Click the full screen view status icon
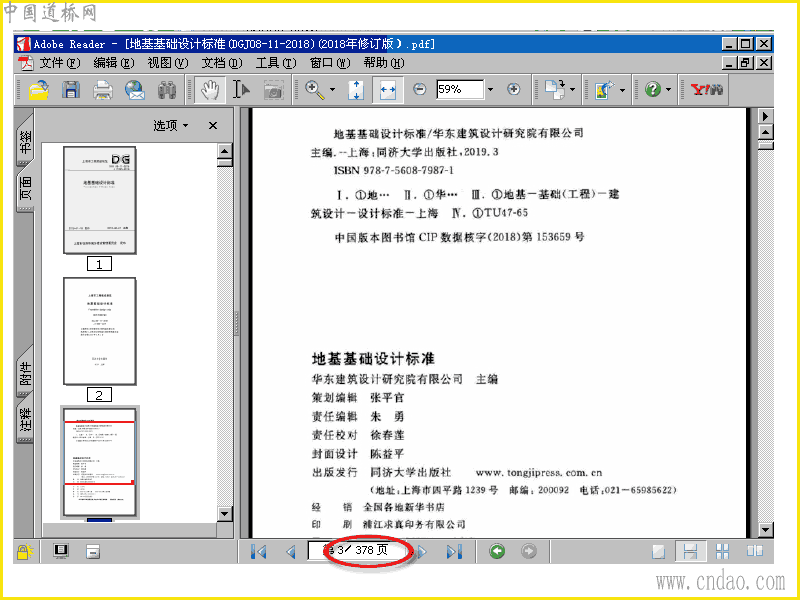Screen dimensions: 800x600 pos(61,552)
